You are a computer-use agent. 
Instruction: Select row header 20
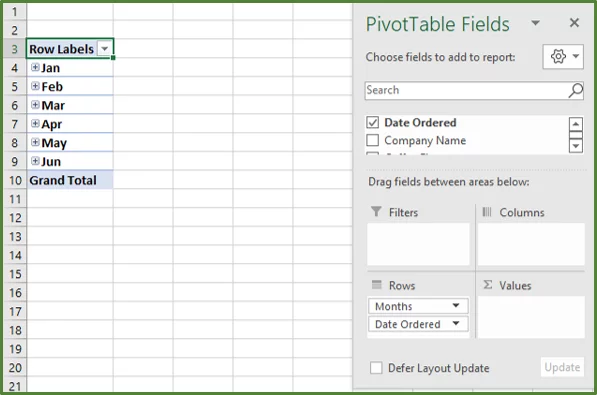click(14, 368)
